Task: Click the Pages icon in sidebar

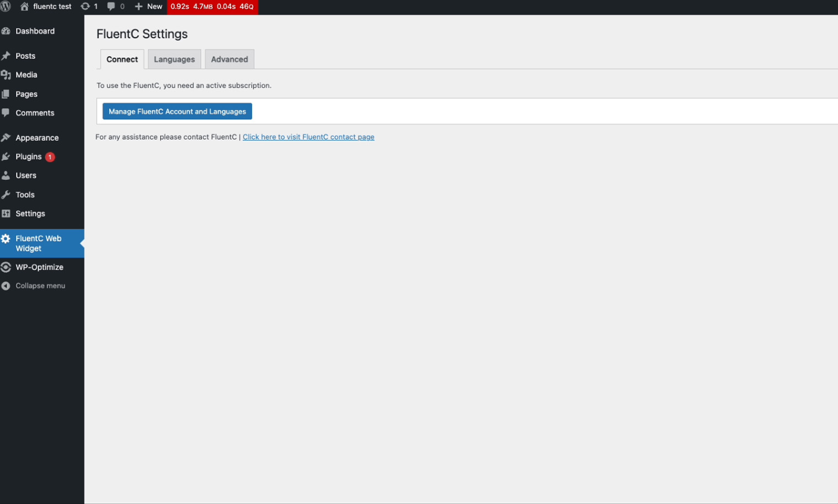Action: [x=6, y=94]
